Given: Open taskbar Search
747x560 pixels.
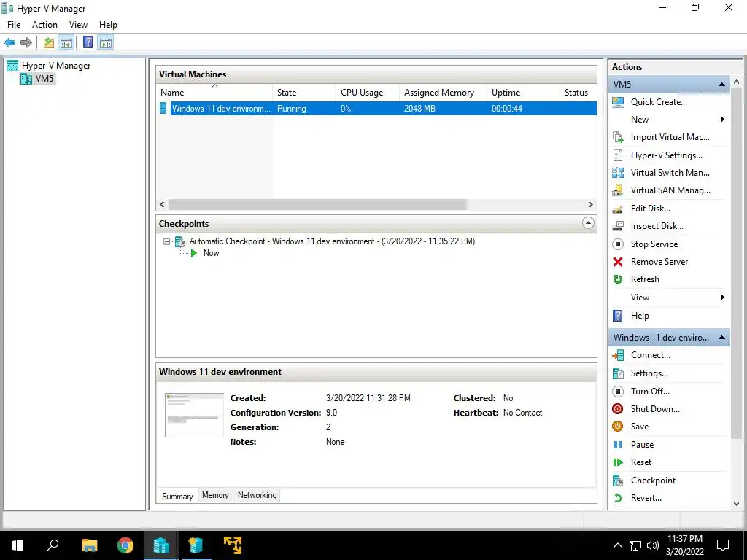Looking at the screenshot, I should pyautogui.click(x=53, y=545).
